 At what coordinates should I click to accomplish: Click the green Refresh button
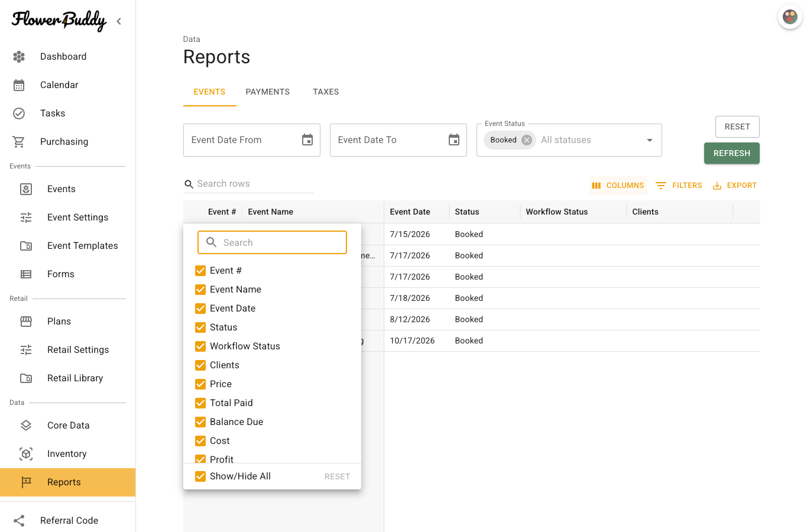coord(732,153)
